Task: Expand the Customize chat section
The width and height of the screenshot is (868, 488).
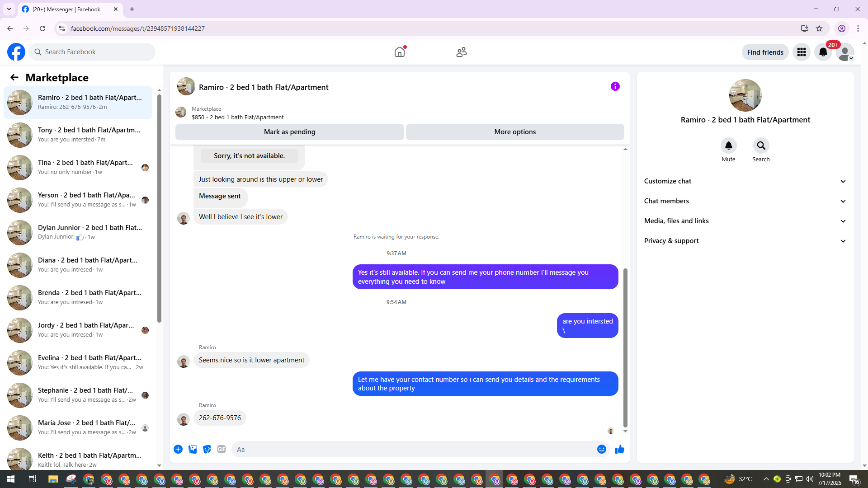Action: (x=745, y=181)
